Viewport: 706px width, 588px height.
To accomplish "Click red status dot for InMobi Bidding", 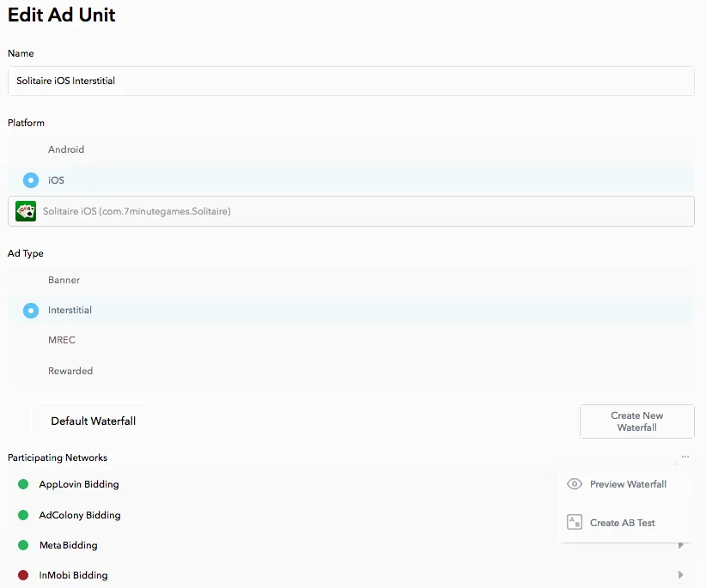I will (23, 575).
